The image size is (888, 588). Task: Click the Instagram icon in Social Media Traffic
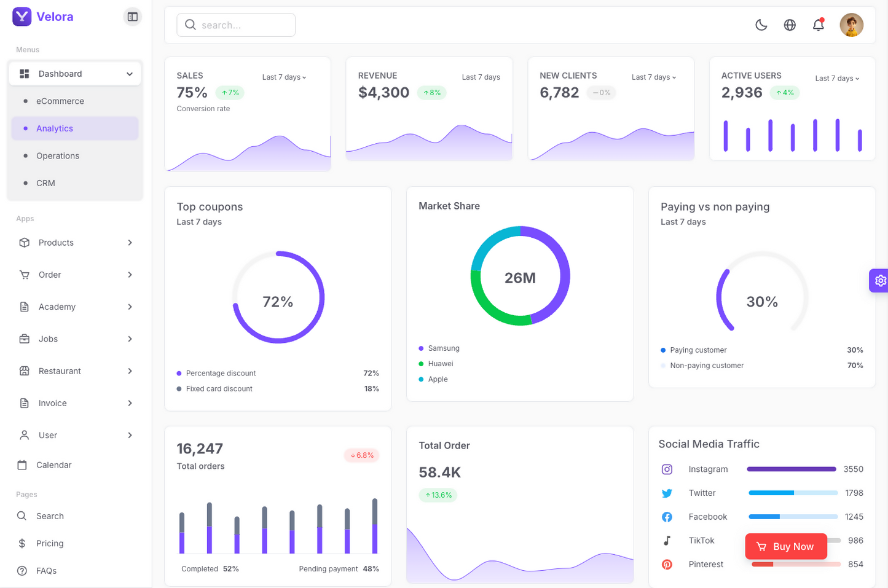(x=667, y=469)
